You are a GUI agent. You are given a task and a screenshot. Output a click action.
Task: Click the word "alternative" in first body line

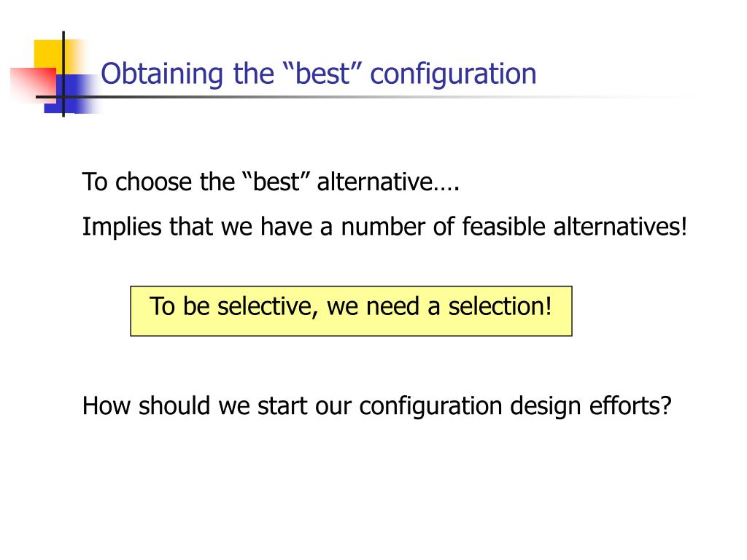(x=374, y=182)
